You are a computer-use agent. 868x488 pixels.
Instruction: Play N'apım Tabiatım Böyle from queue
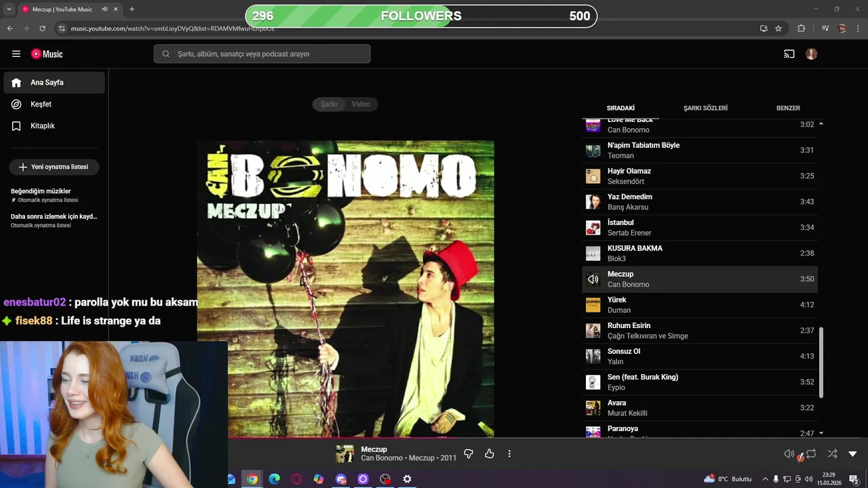tap(700, 150)
